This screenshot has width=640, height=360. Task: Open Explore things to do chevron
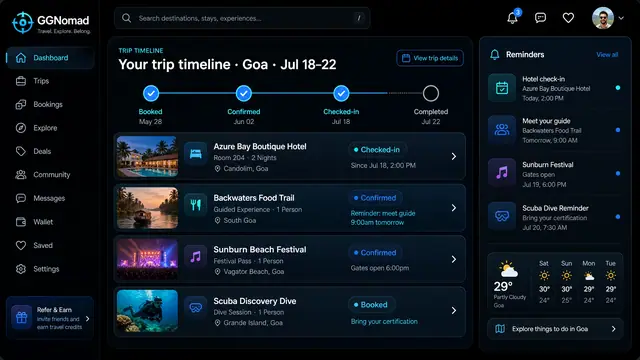pos(613,329)
